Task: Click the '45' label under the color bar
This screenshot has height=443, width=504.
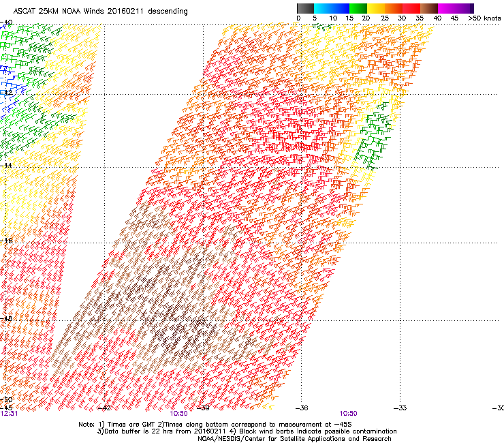Action: click(x=454, y=18)
